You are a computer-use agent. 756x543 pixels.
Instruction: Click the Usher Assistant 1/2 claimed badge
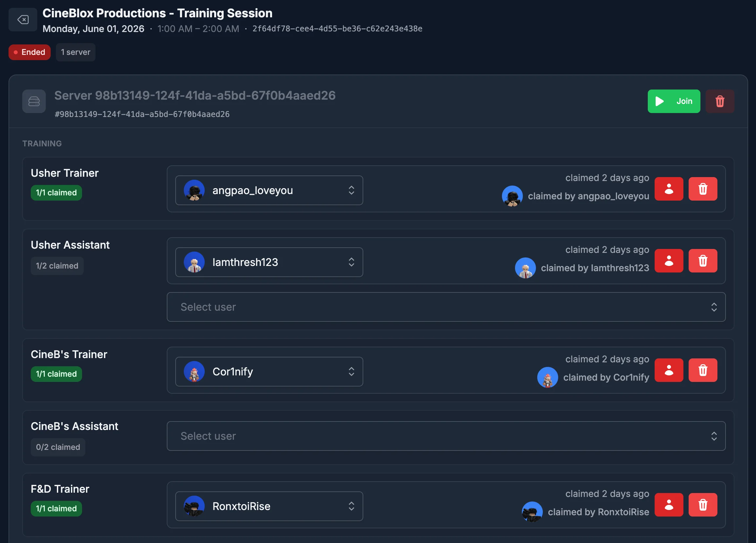pyautogui.click(x=57, y=266)
